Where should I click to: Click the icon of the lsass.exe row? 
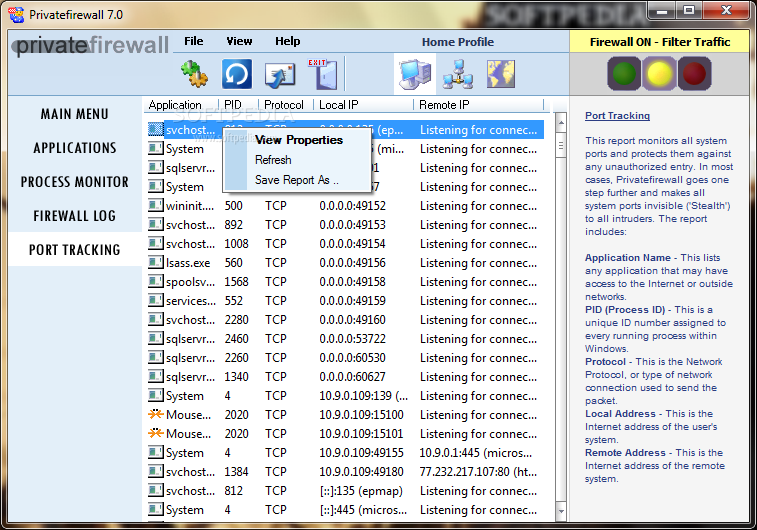point(155,263)
